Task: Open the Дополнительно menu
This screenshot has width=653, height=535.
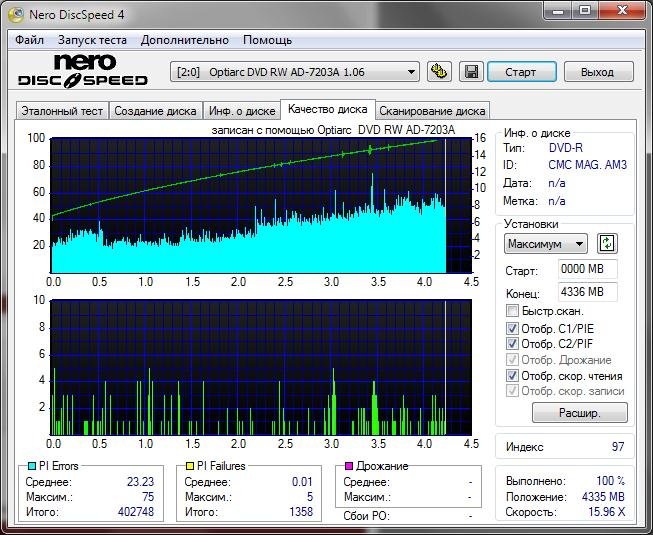Action: 184,40
